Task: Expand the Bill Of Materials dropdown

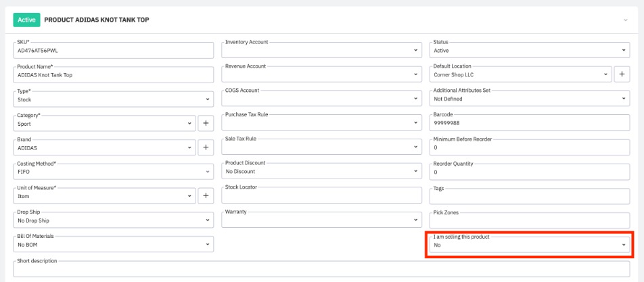Action: (114, 245)
